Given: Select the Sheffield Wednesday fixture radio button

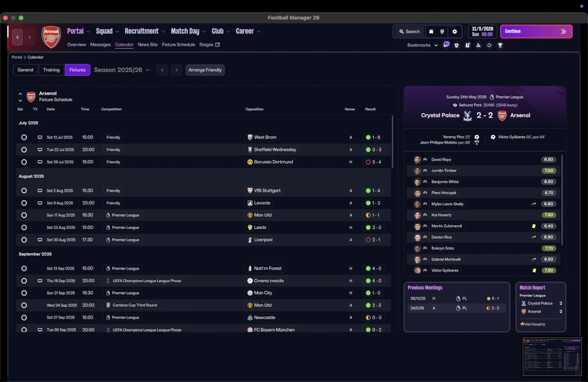Looking at the screenshot, I should [x=24, y=150].
